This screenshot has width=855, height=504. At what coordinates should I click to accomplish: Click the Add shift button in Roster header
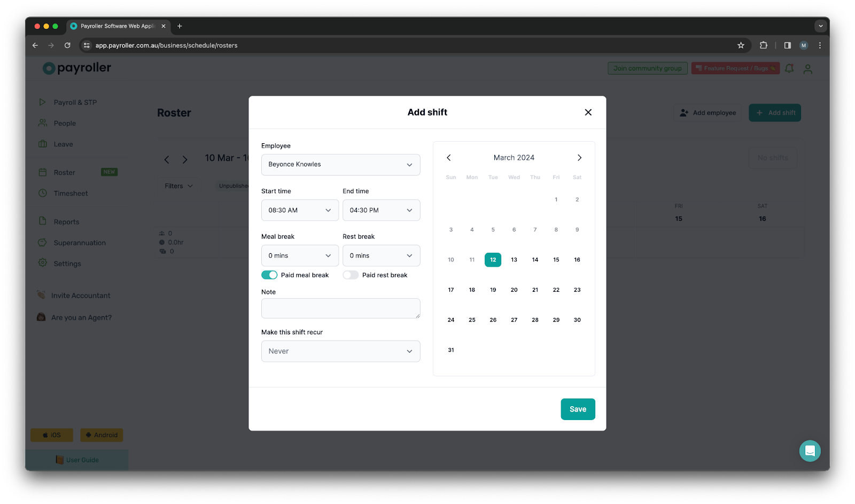[775, 113]
